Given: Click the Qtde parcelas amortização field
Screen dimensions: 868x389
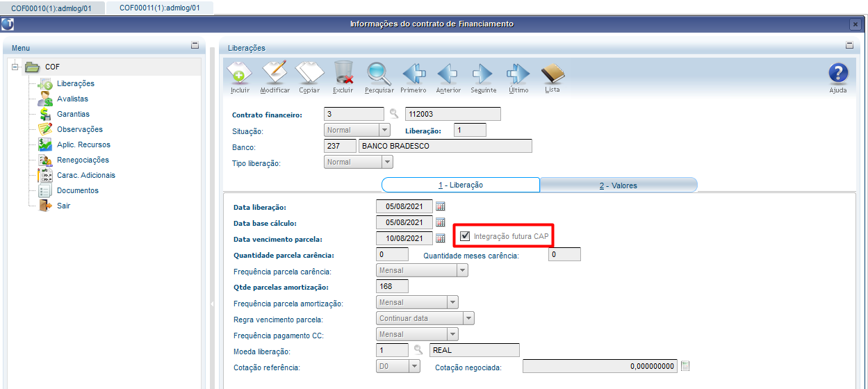Looking at the screenshot, I should (x=392, y=287).
